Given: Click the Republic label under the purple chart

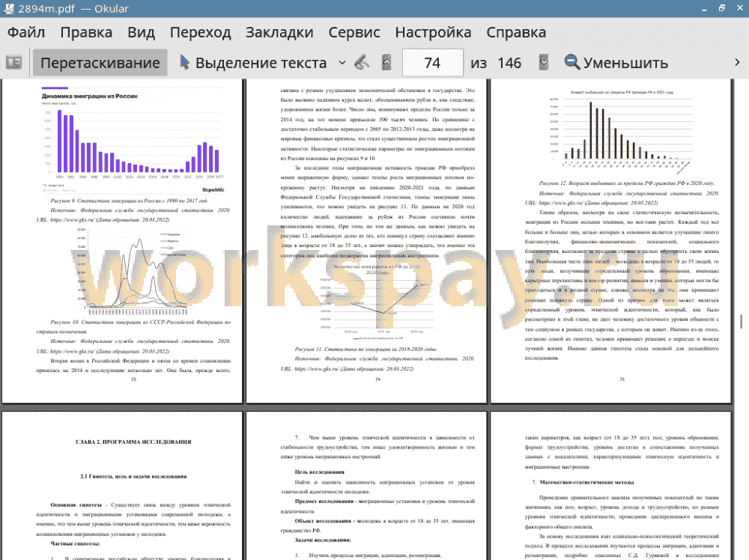Looking at the screenshot, I should click(x=213, y=189).
